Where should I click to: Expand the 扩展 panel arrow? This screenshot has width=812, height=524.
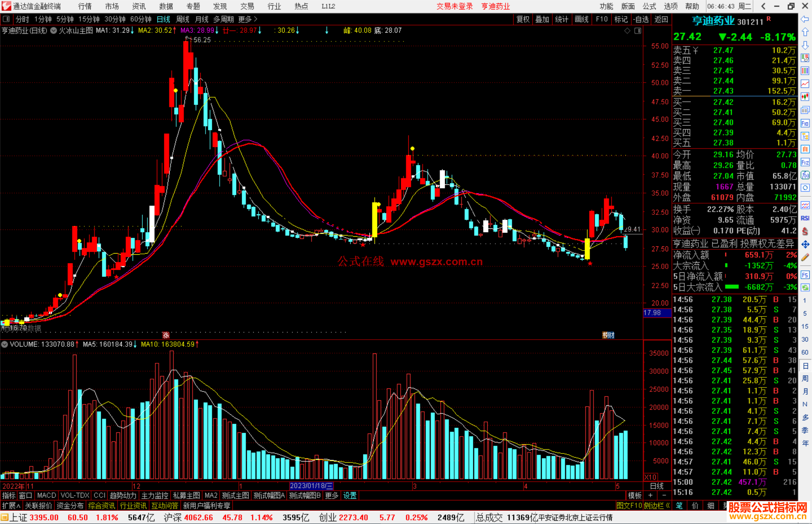(11, 506)
